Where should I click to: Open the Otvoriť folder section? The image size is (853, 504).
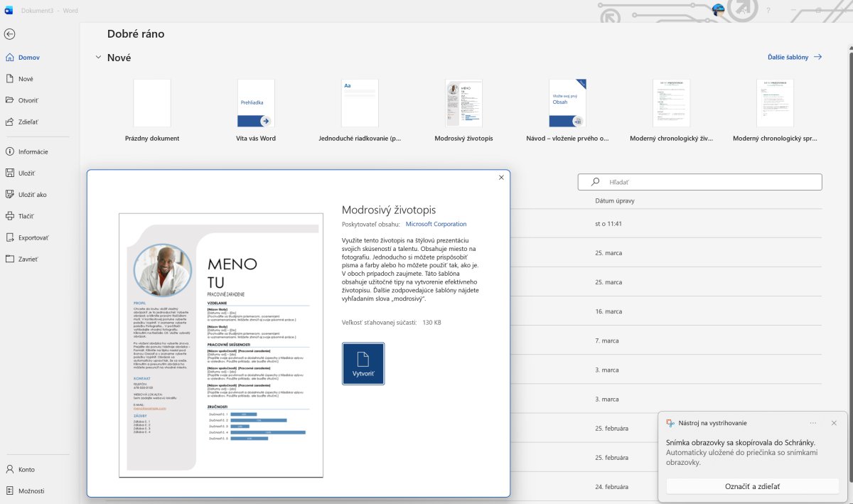[28, 100]
